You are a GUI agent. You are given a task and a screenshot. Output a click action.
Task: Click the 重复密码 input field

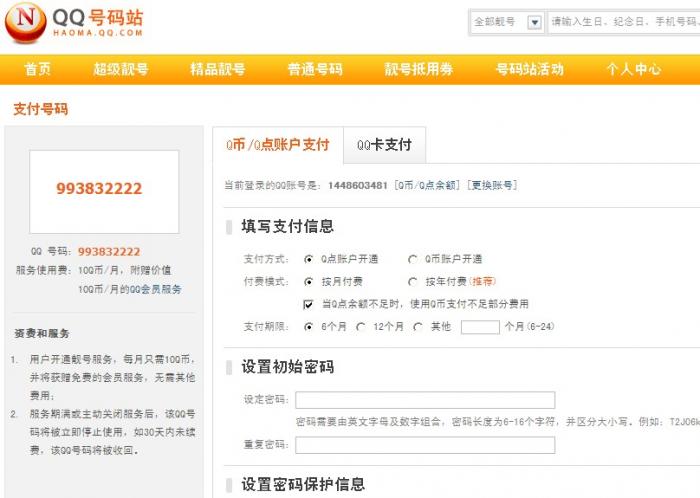point(425,445)
